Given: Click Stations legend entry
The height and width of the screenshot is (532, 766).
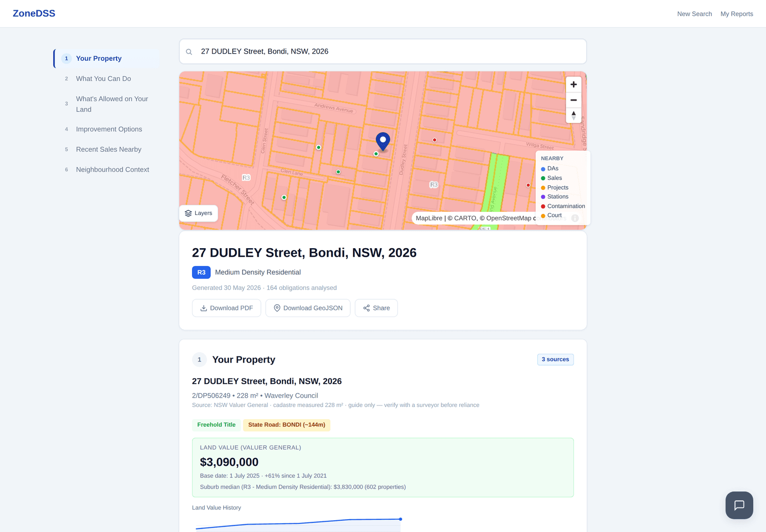Looking at the screenshot, I should point(555,197).
